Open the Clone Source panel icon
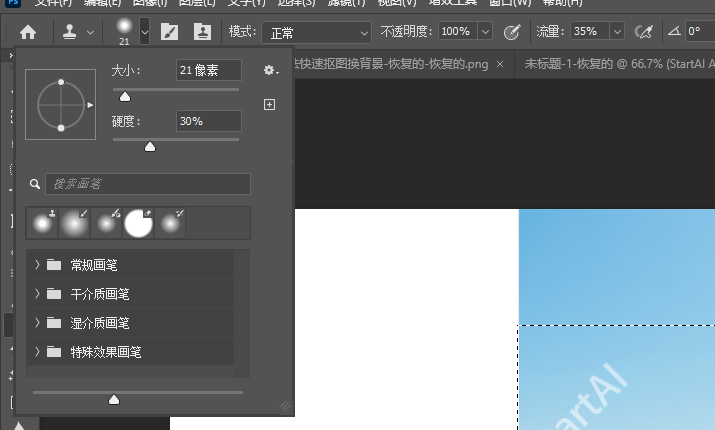Screen dimensions: 715x430 pos(202,32)
